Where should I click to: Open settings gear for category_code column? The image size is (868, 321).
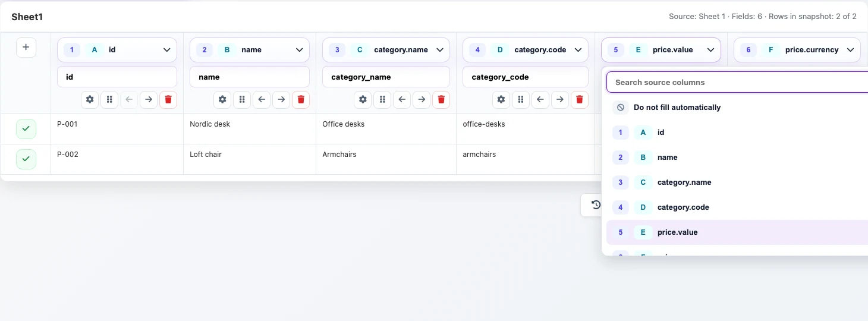tap(501, 100)
